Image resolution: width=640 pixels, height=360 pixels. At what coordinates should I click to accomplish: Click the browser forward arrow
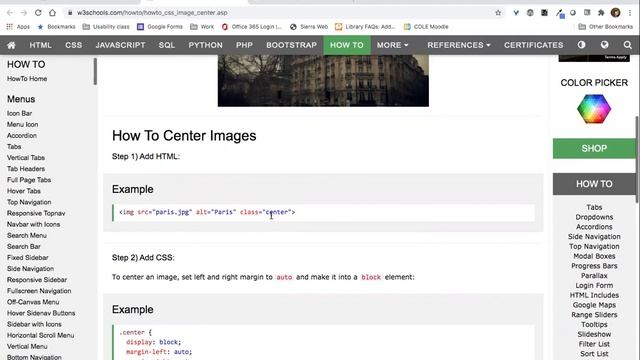[x=24, y=13]
